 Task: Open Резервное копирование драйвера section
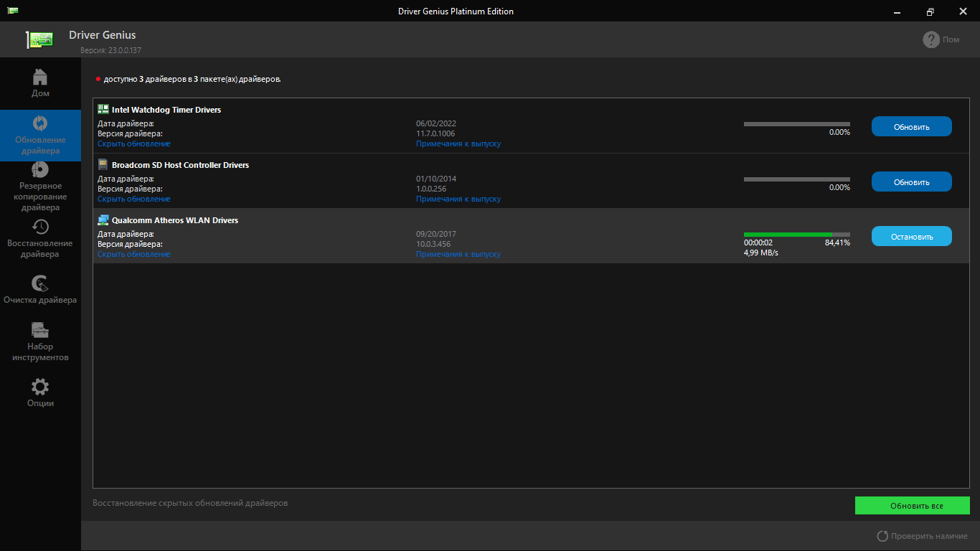pyautogui.click(x=40, y=187)
